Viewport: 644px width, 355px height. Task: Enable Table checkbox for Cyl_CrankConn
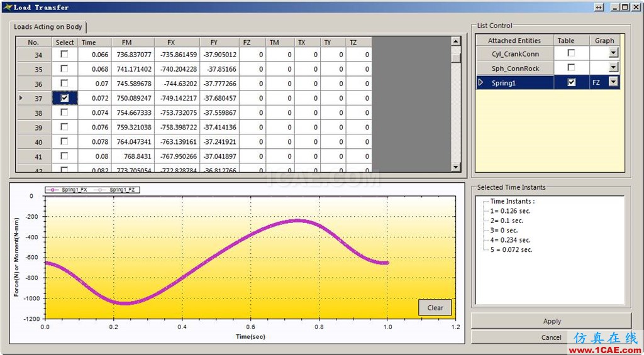coord(571,53)
